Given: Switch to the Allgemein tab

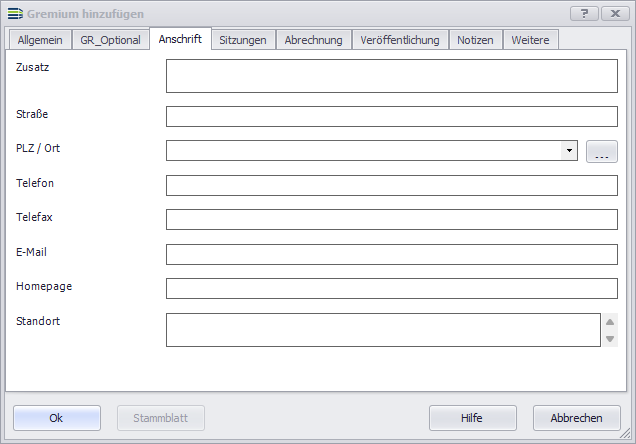Looking at the screenshot, I should click(x=41, y=40).
